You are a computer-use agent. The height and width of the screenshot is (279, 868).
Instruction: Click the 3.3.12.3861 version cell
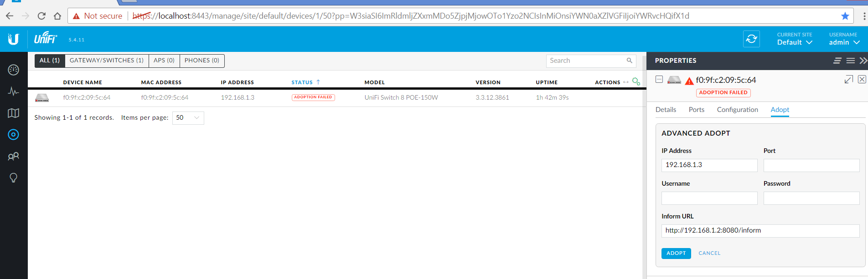coord(492,97)
